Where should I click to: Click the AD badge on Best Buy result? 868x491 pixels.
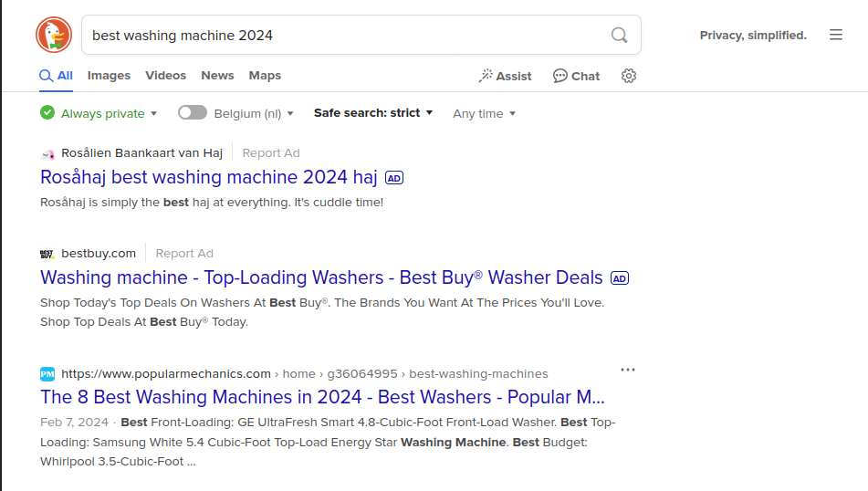point(620,278)
